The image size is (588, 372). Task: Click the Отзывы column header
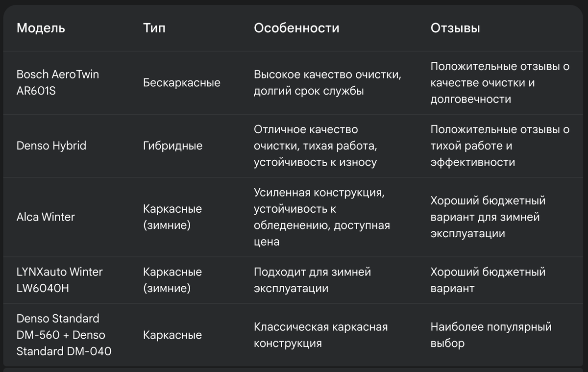click(455, 28)
